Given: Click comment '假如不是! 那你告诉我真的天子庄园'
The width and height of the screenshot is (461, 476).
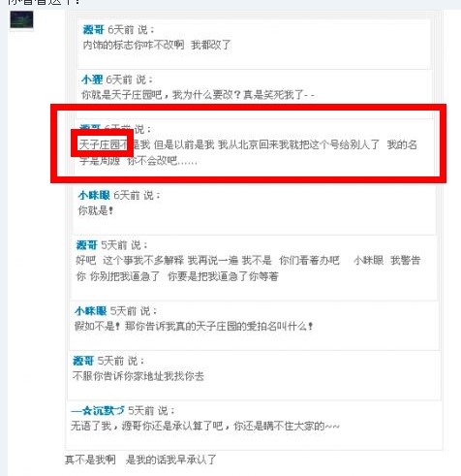Looking at the screenshot, I should tap(194, 326).
